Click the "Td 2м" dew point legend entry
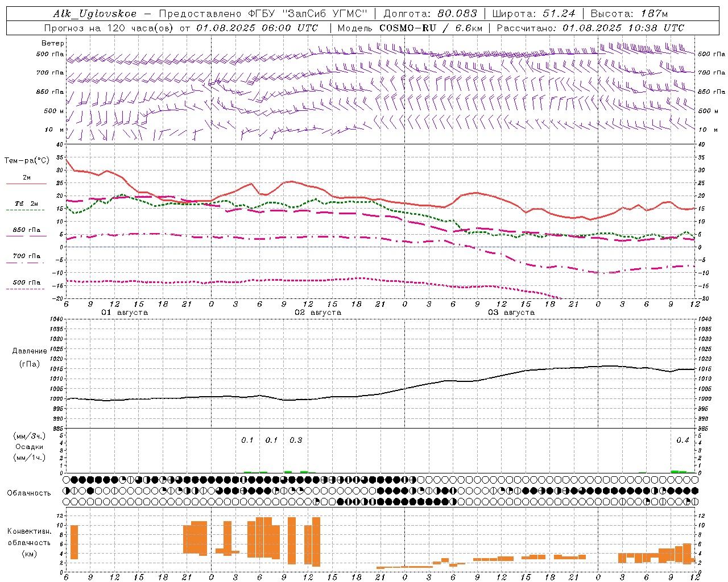728x582 pixels. [27, 203]
